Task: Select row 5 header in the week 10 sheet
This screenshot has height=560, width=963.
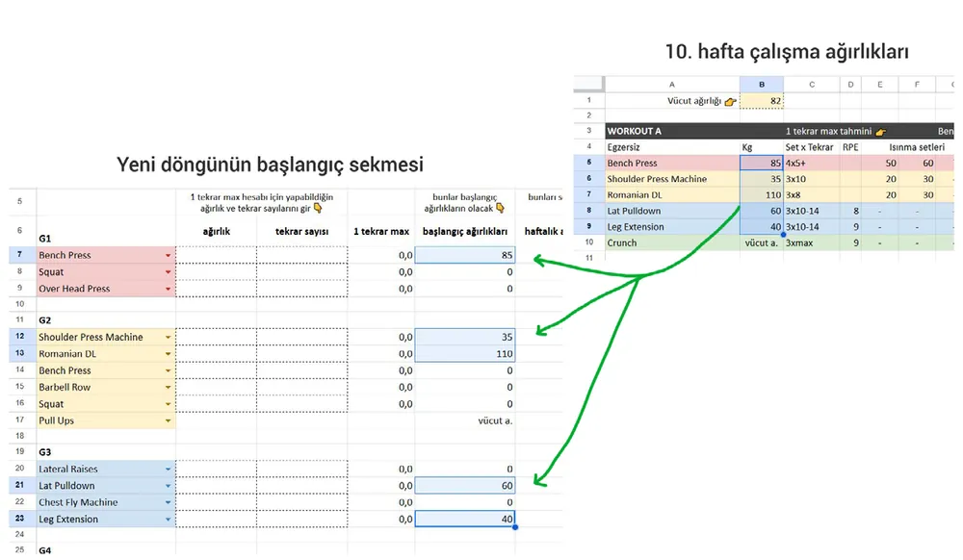Action: [x=589, y=163]
